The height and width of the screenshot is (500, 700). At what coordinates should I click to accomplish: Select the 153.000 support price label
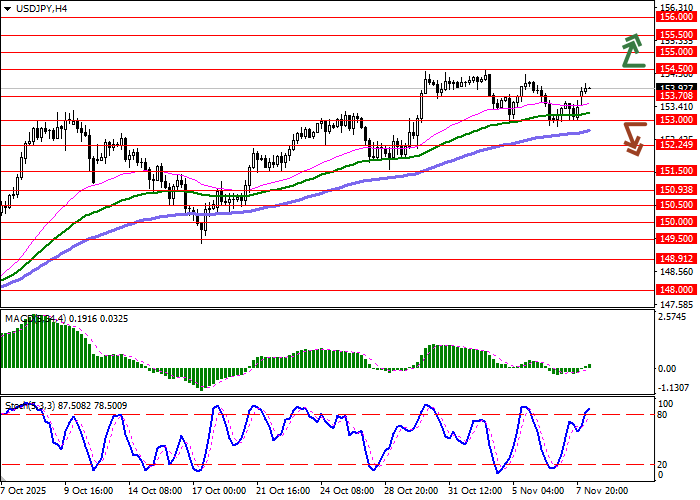tap(677, 120)
